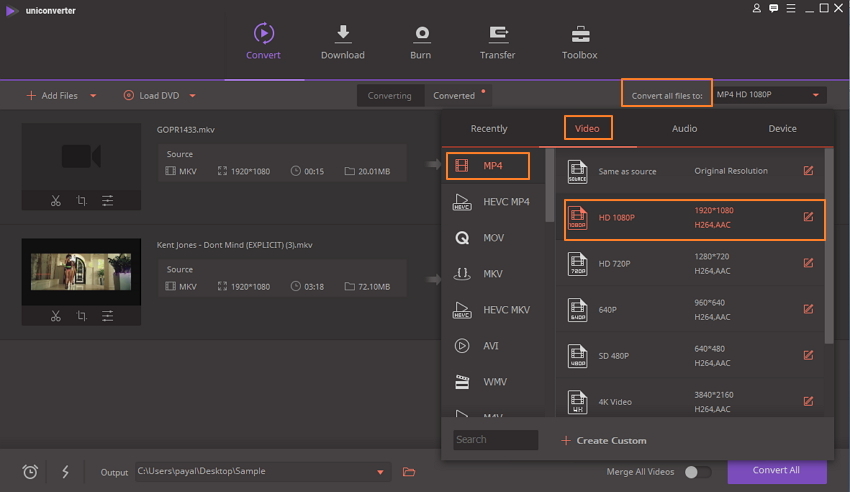Edit the 4K Video preset
The height and width of the screenshot is (492, 850).
808,401
